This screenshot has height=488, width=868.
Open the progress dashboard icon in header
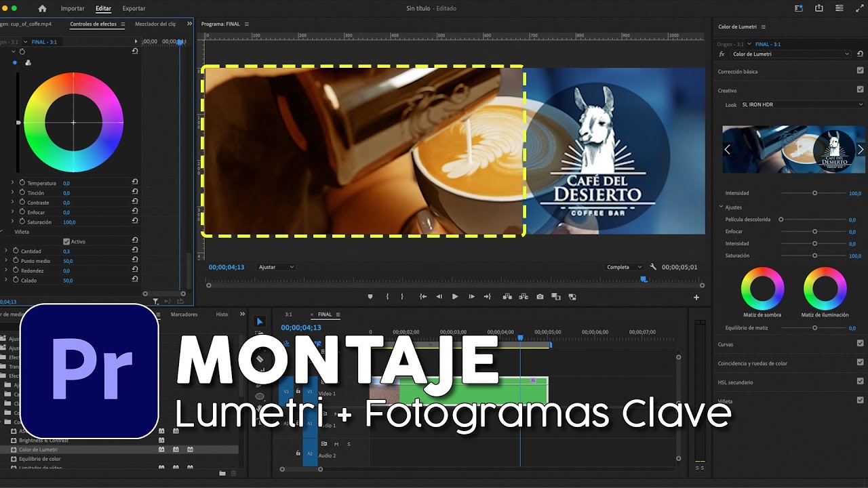841,8
